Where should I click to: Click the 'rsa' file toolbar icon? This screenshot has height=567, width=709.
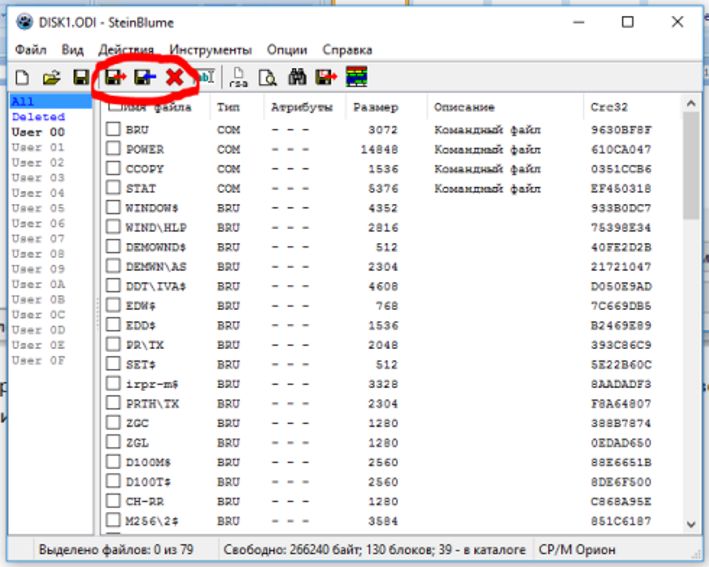(238, 77)
